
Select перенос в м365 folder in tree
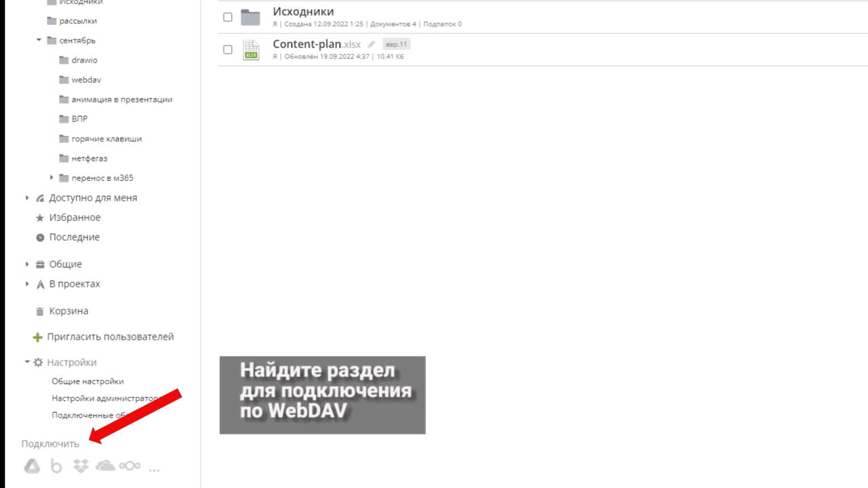click(x=102, y=178)
